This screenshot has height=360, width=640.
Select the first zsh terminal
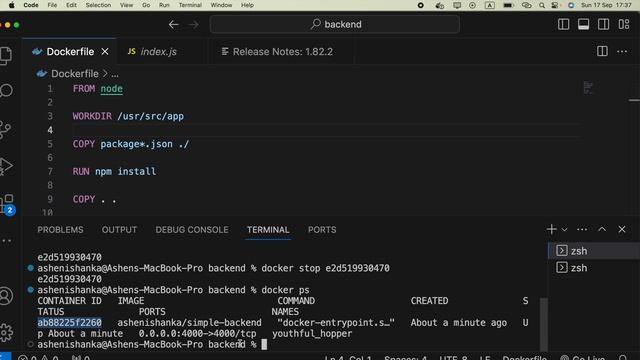594,251
